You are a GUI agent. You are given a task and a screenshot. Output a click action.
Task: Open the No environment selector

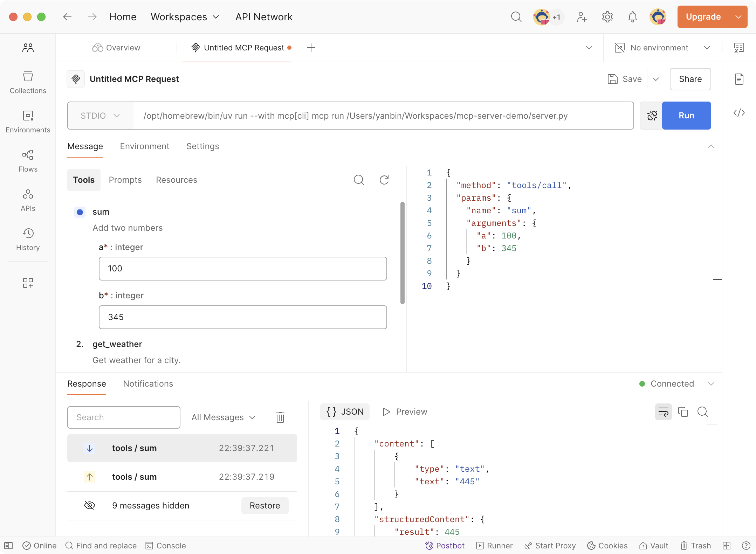(x=662, y=48)
